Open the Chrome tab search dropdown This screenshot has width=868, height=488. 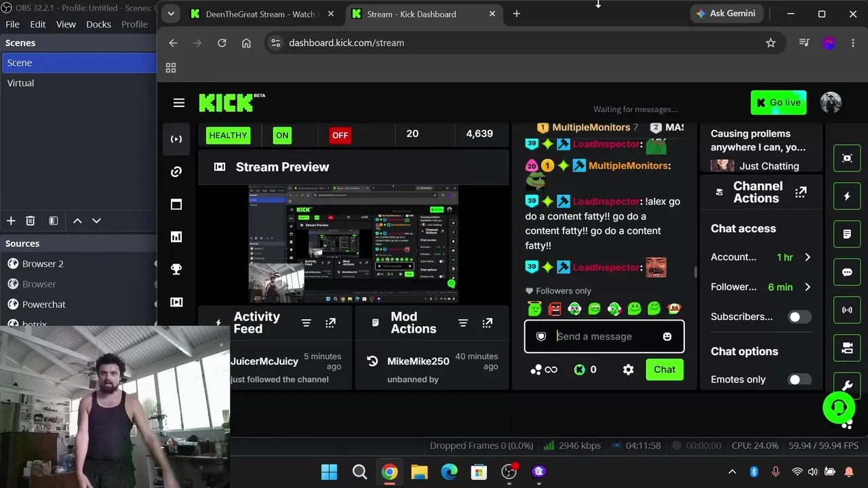coord(171,14)
